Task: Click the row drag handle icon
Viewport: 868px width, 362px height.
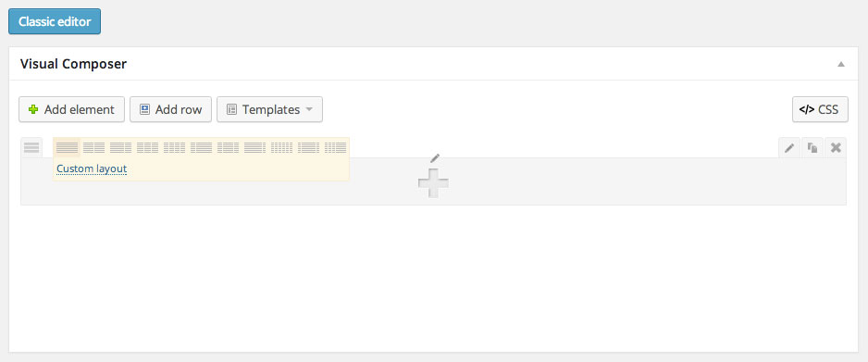Action: [31, 148]
